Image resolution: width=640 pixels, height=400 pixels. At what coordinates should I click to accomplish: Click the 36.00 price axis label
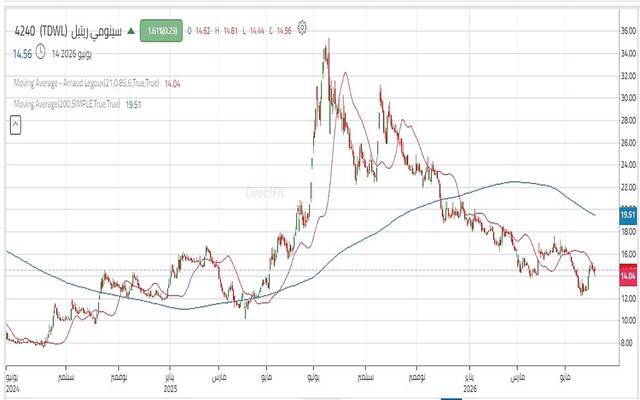628,31
